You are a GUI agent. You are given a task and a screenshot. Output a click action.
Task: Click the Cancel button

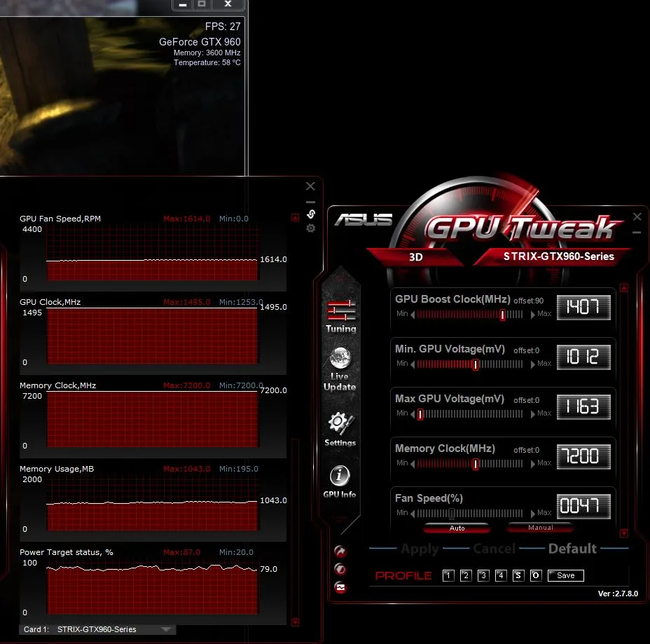click(494, 549)
